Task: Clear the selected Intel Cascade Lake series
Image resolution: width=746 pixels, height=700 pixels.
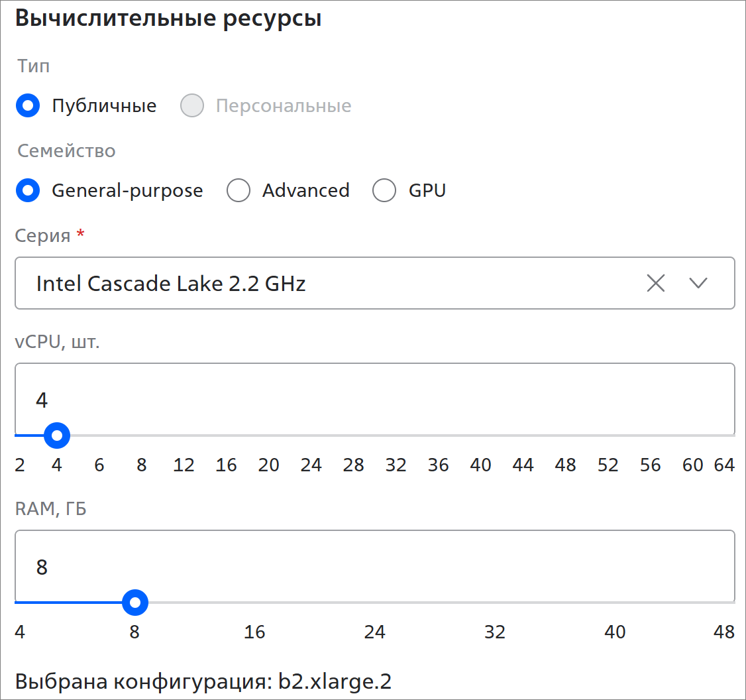Action: point(655,284)
